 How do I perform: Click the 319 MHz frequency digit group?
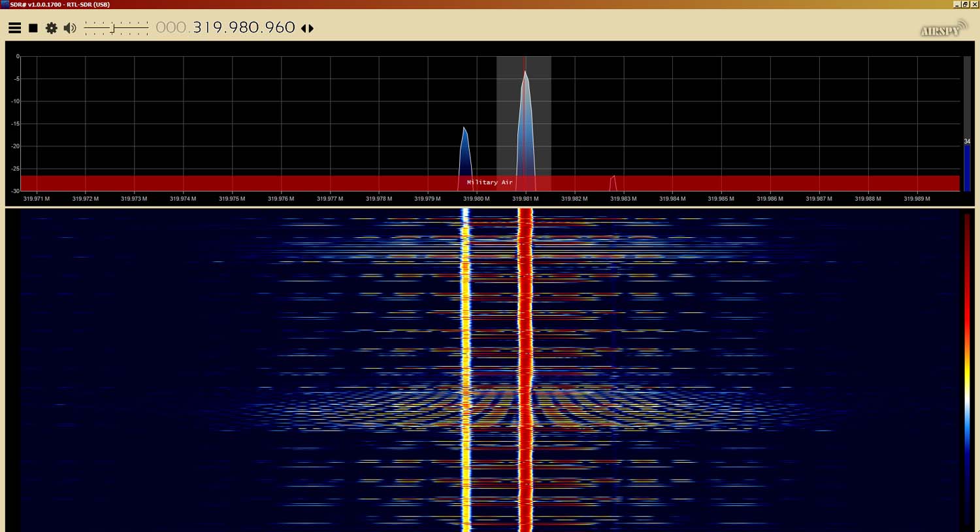tap(207, 27)
